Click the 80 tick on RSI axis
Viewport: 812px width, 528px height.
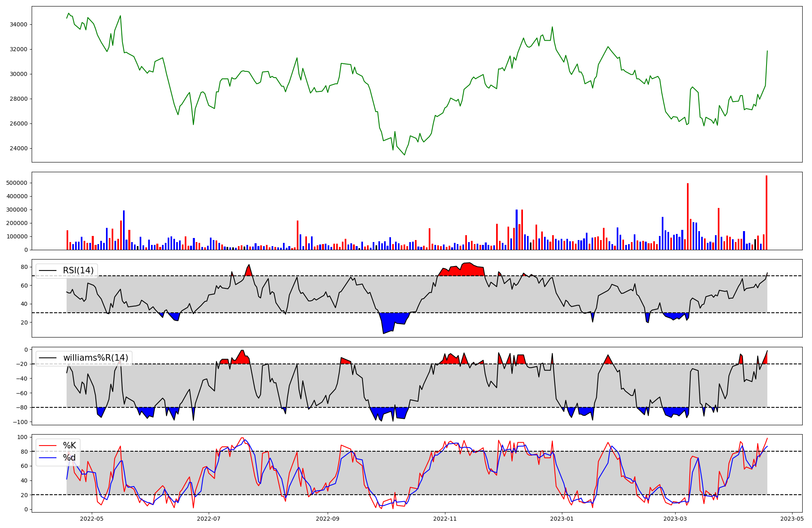click(x=24, y=267)
